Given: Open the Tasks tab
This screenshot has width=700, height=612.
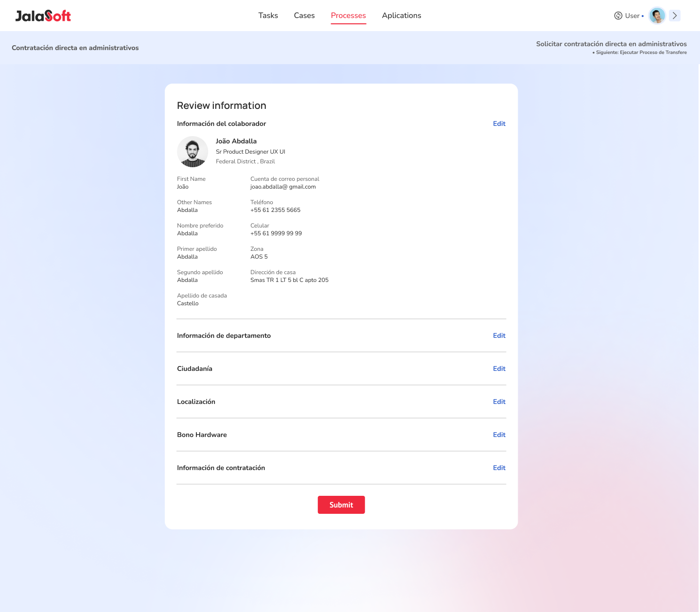Looking at the screenshot, I should pyautogui.click(x=268, y=16).
